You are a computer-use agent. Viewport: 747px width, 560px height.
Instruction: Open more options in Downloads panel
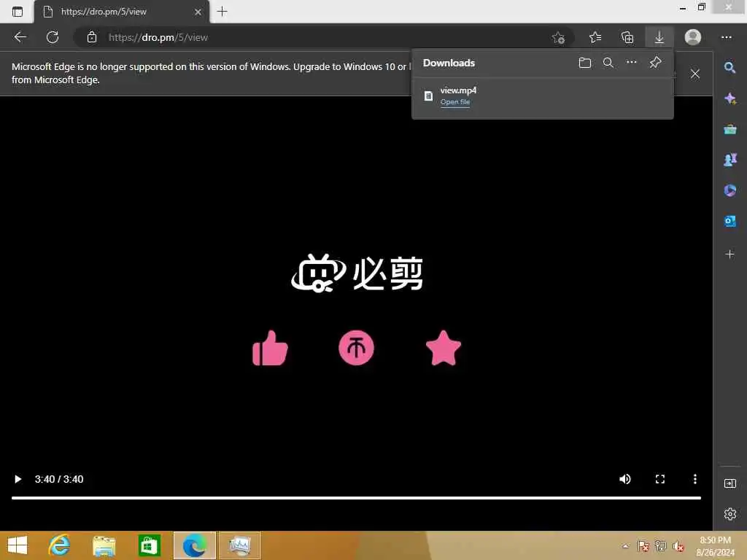coord(632,63)
